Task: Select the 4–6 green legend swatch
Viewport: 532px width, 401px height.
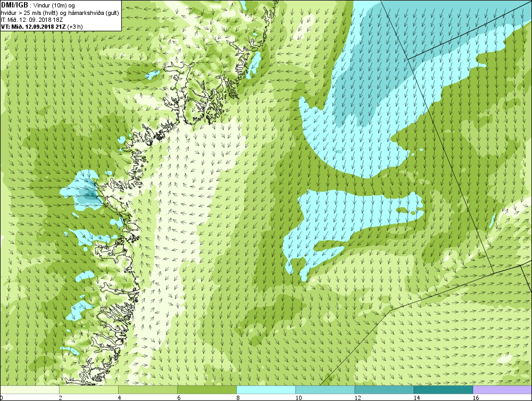Action: click(148, 389)
